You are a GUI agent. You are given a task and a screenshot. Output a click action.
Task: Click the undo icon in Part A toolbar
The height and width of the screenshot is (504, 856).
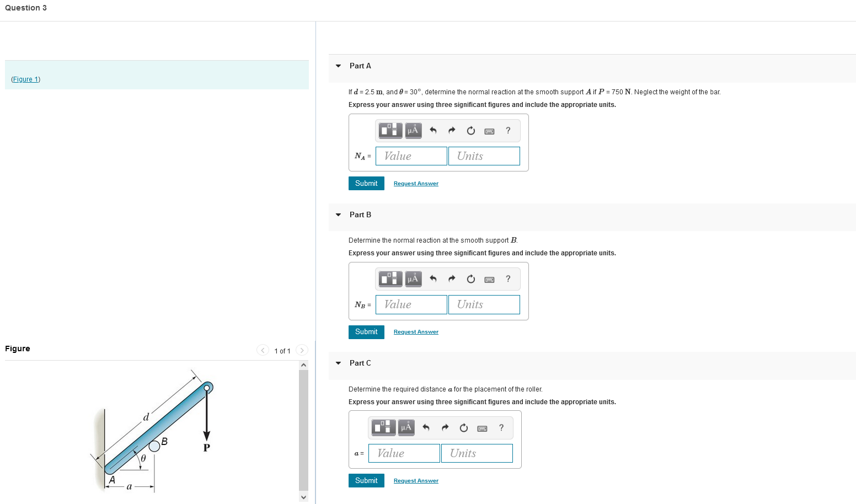coord(433,131)
